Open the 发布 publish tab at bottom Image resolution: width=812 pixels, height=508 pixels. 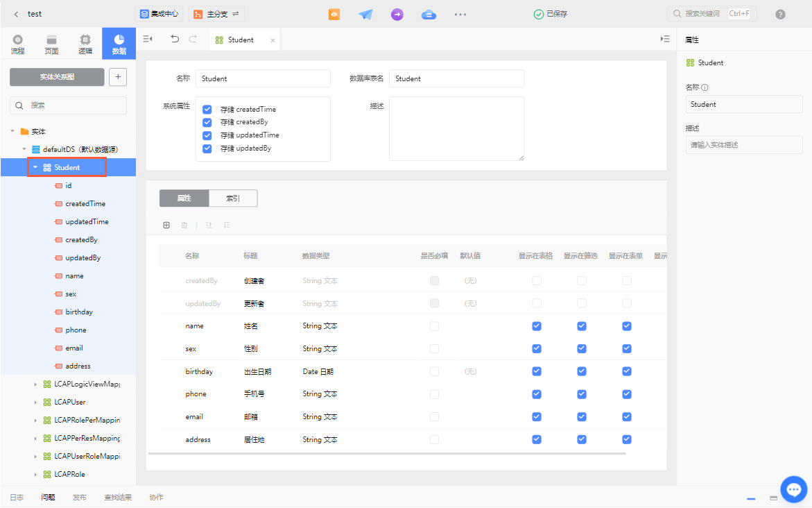point(79,497)
